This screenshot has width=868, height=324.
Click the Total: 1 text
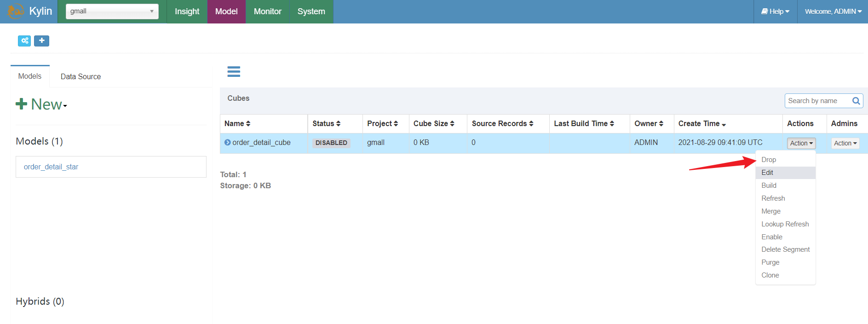[x=233, y=174]
